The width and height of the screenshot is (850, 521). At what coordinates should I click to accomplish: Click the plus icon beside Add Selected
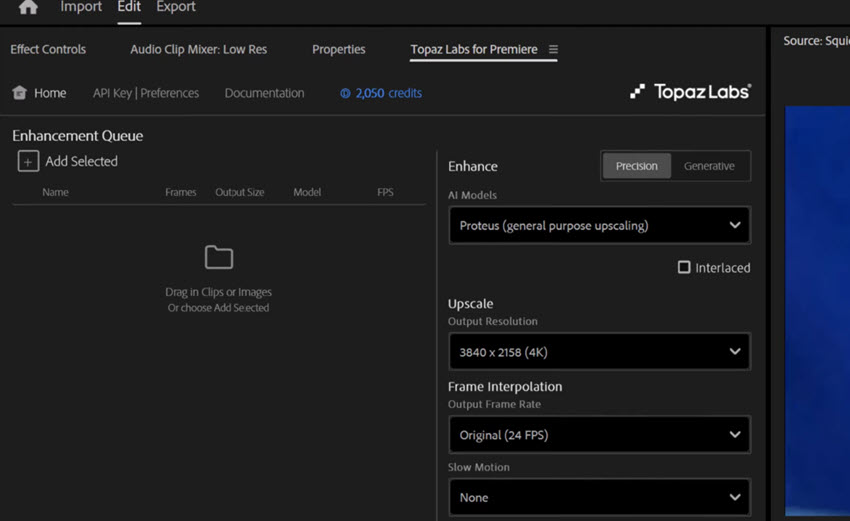pyautogui.click(x=28, y=161)
